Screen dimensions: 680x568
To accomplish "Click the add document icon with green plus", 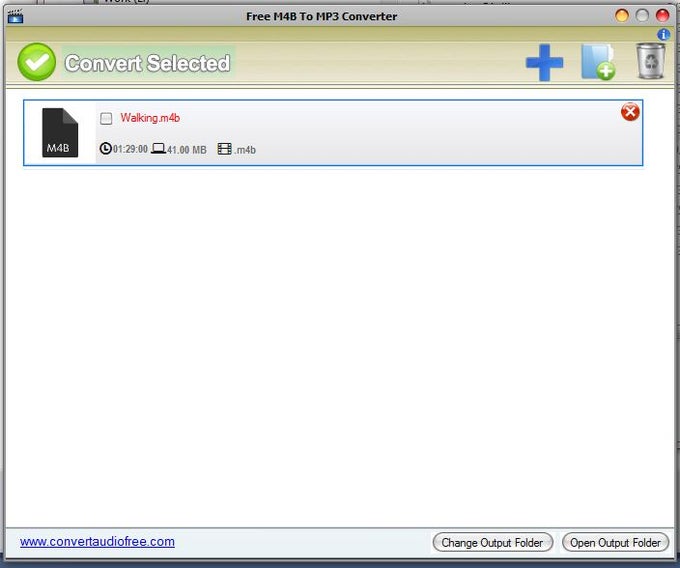I will 597,62.
